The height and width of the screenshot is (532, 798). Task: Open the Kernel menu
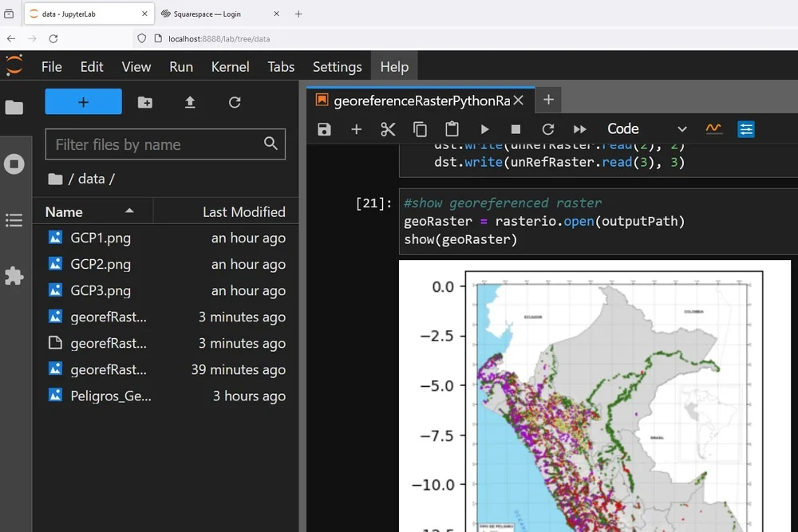coord(230,67)
